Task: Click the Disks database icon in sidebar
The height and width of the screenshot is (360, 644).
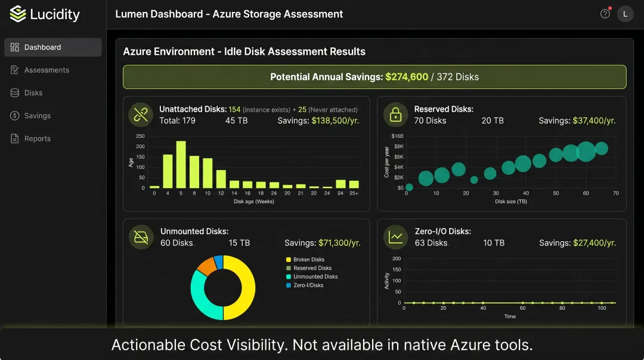Action: (x=15, y=93)
